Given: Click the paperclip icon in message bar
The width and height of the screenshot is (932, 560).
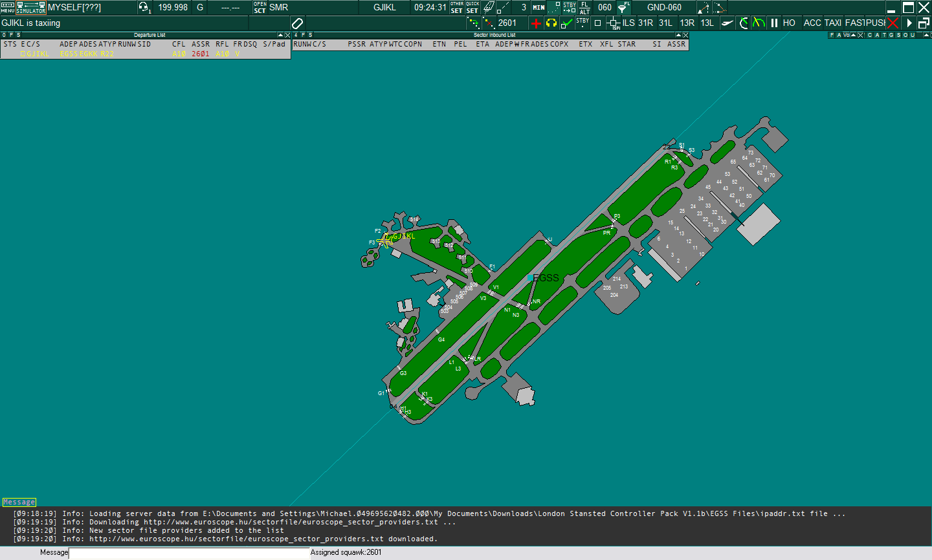Looking at the screenshot, I should pyautogui.click(x=298, y=23).
